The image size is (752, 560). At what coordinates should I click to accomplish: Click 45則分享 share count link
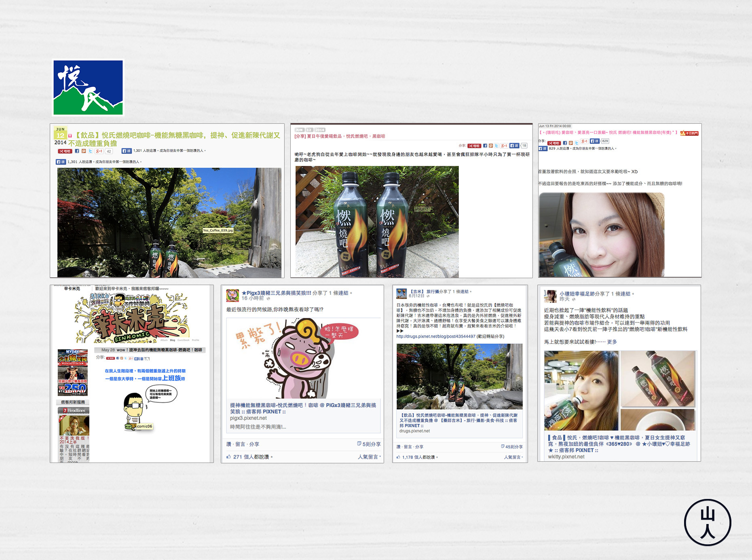pyautogui.click(x=513, y=447)
